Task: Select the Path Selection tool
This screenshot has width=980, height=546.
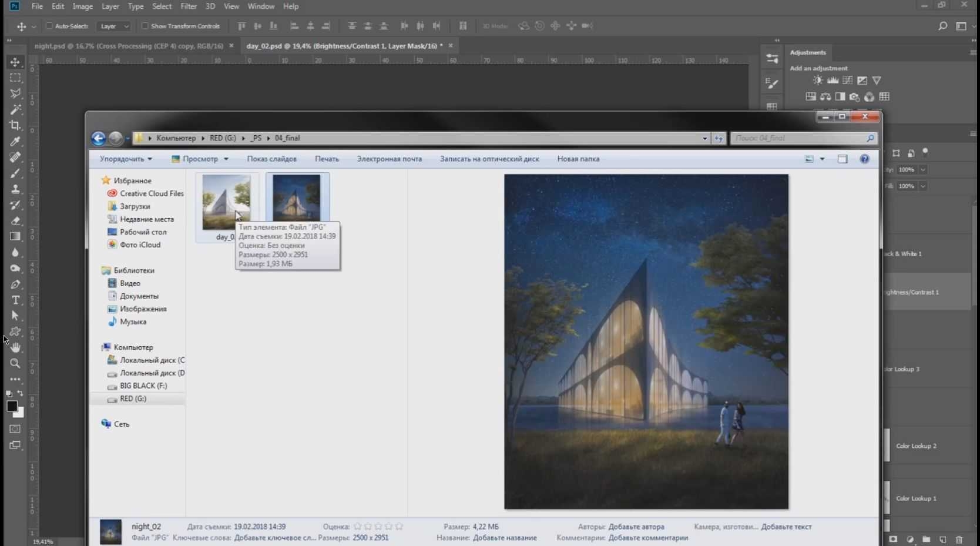Action: (x=15, y=316)
